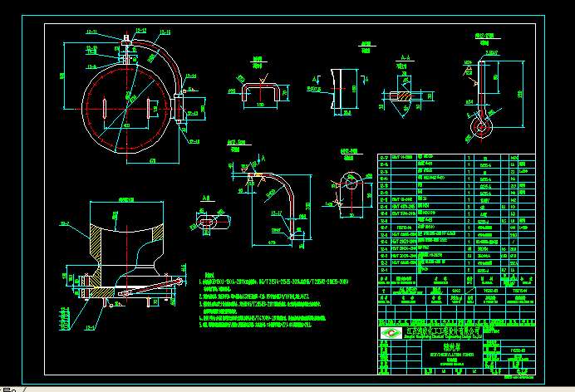
Task: Select the yellow hatched A-A section detail
Action: [402, 96]
